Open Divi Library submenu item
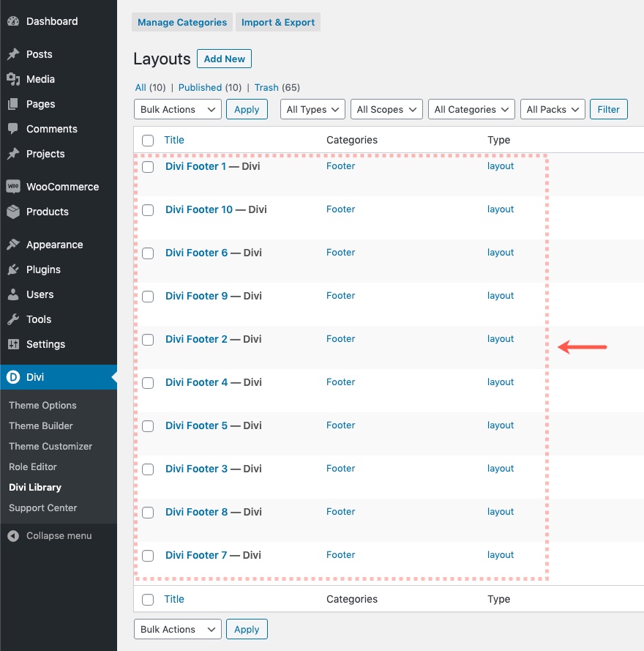Screen dimensions: 644x651 pyautogui.click(x=35, y=488)
